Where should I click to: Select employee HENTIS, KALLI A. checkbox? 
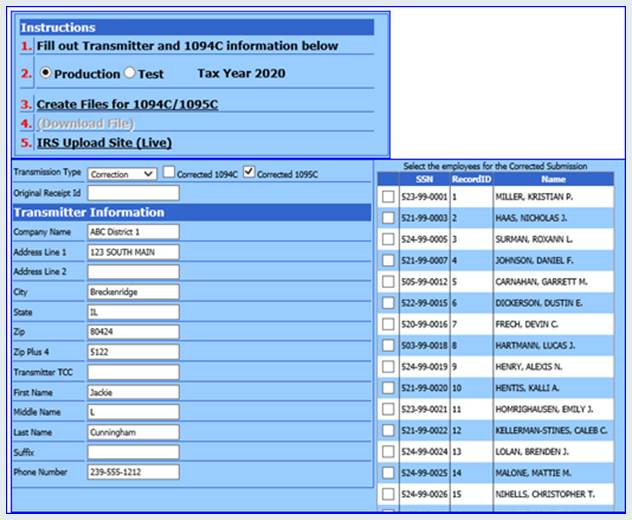pyautogui.click(x=388, y=388)
